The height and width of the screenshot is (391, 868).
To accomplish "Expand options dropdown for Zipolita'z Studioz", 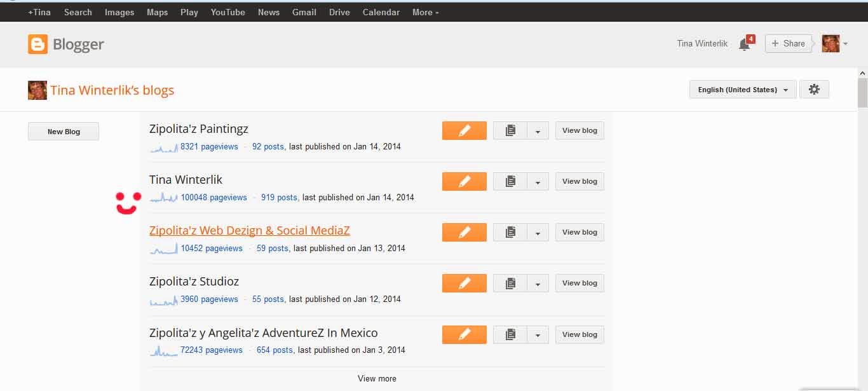I will 538,283.
